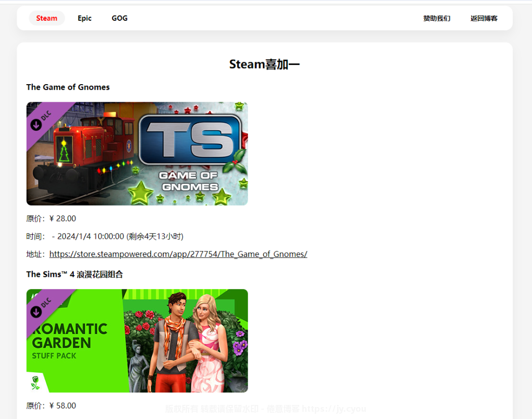Image resolution: width=532 pixels, height=419 pixels.
Task: Click the TS logo in the Gnomes banner
Action: point(191,139)
